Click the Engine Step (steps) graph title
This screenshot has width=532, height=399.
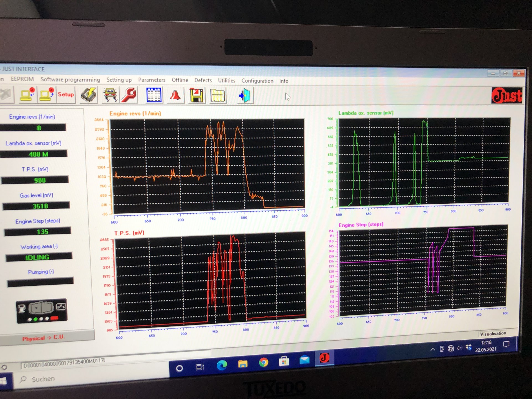pos(361,224)
